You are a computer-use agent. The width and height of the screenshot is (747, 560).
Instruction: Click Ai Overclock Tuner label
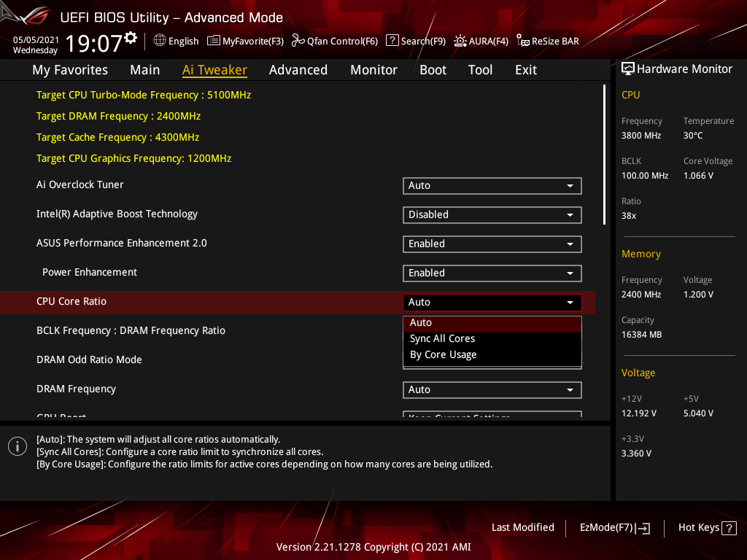point(80,184)
